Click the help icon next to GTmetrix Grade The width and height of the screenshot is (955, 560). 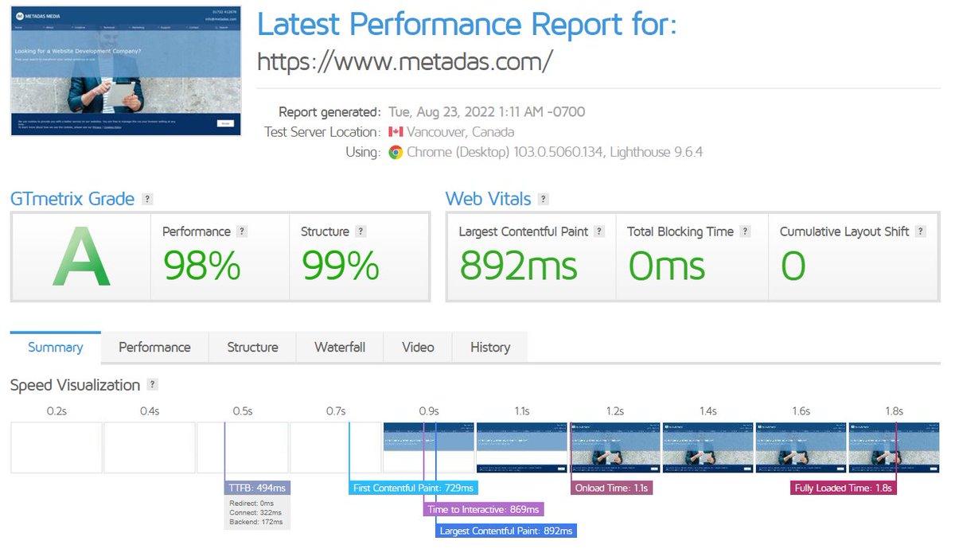[x=147, y=199]
